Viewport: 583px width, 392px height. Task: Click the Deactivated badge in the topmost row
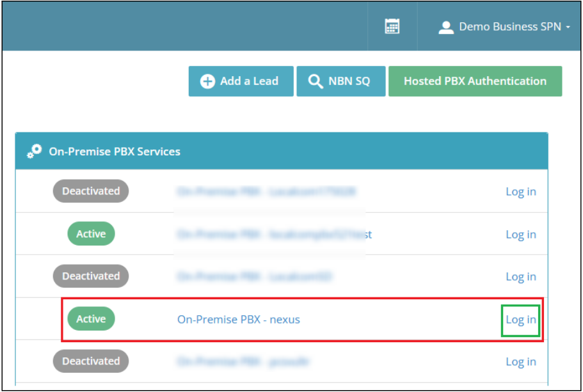tap(91, 191)
